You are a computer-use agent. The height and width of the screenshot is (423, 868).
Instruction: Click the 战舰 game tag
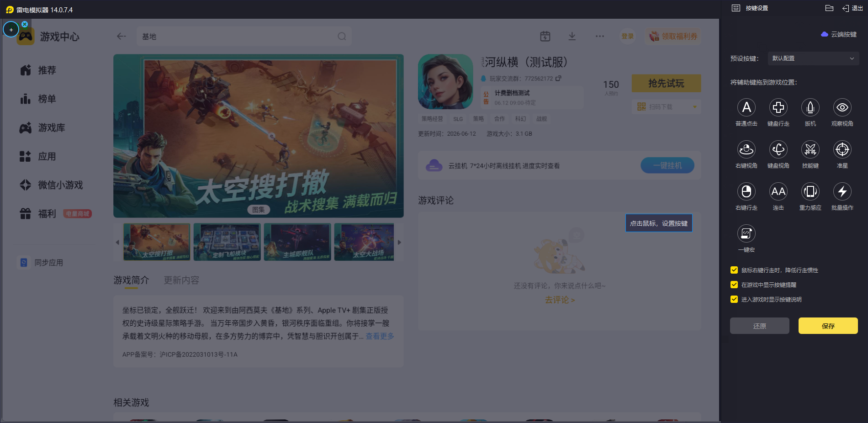point(542,119)
